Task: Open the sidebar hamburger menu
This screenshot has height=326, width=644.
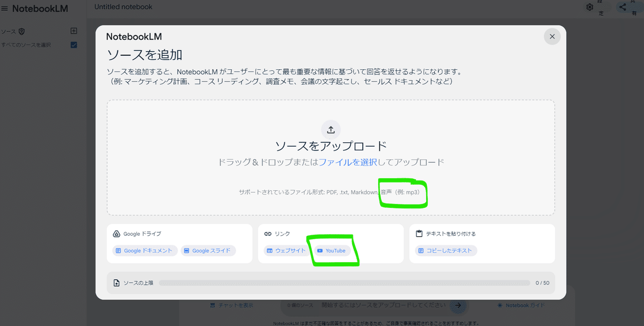Action: tap(5, 8)
